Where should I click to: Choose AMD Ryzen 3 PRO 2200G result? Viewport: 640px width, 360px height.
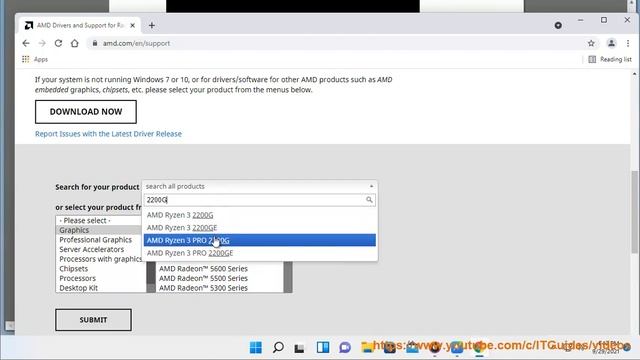point(260,240)
